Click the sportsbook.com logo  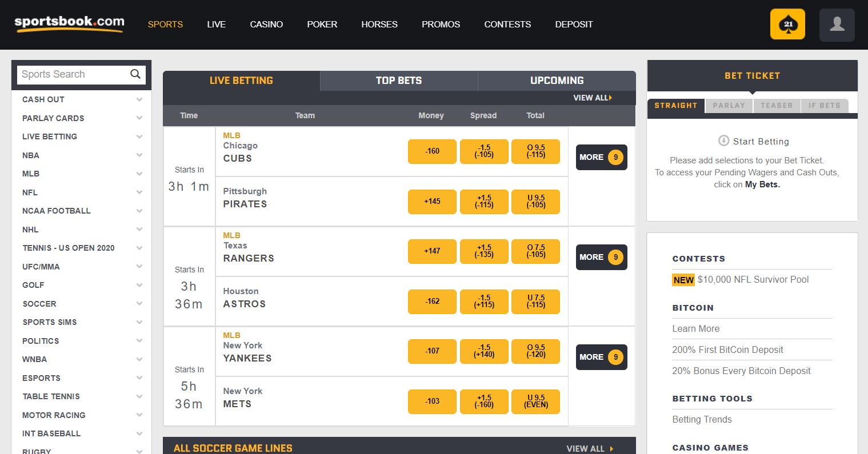coord(69,23)
